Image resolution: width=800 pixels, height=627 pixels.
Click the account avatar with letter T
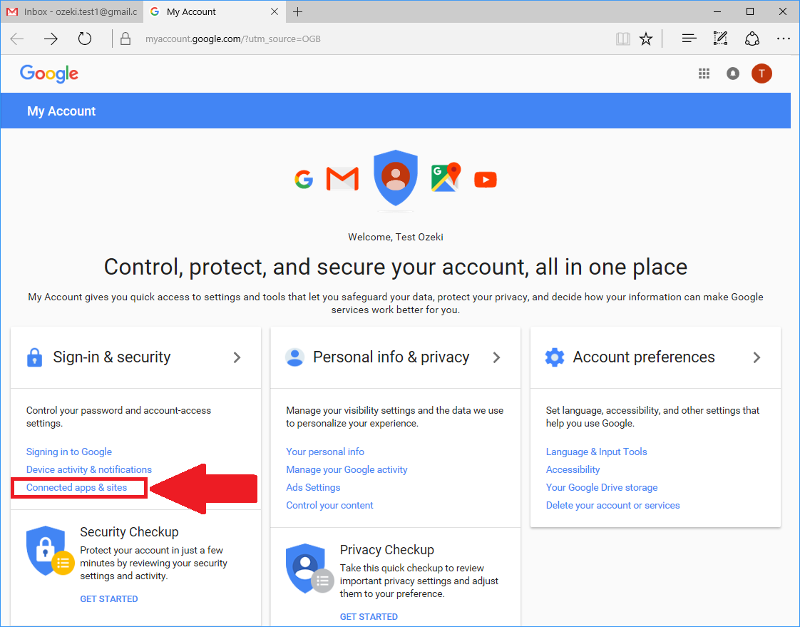[x=761, y=73]
